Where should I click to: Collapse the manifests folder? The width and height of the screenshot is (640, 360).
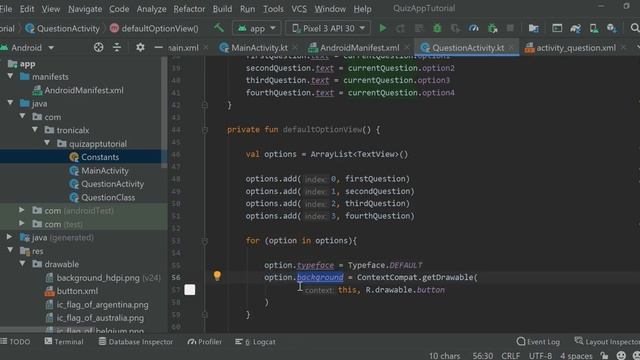click(x=10, y=76)
